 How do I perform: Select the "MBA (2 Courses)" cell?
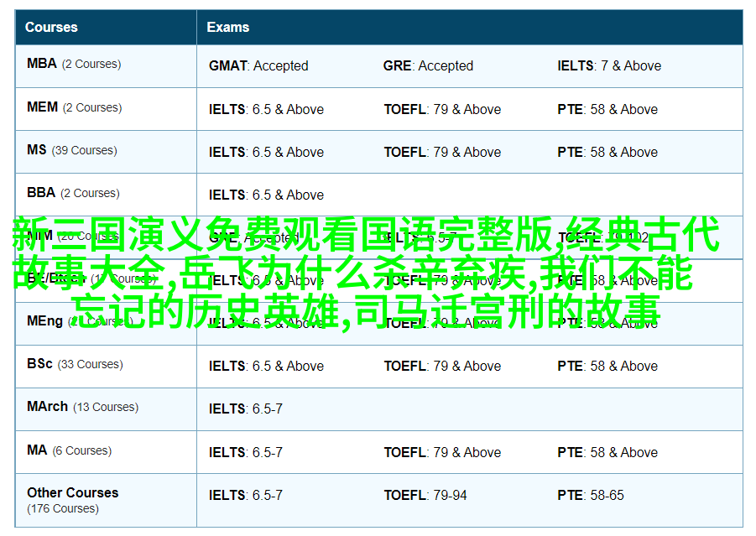coord(106,66)
